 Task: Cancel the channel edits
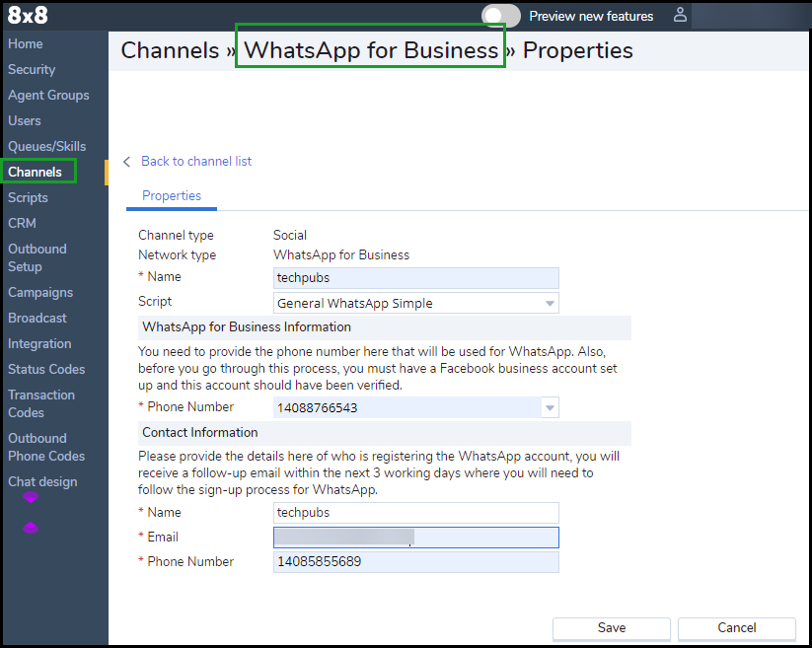click(736, 628)
